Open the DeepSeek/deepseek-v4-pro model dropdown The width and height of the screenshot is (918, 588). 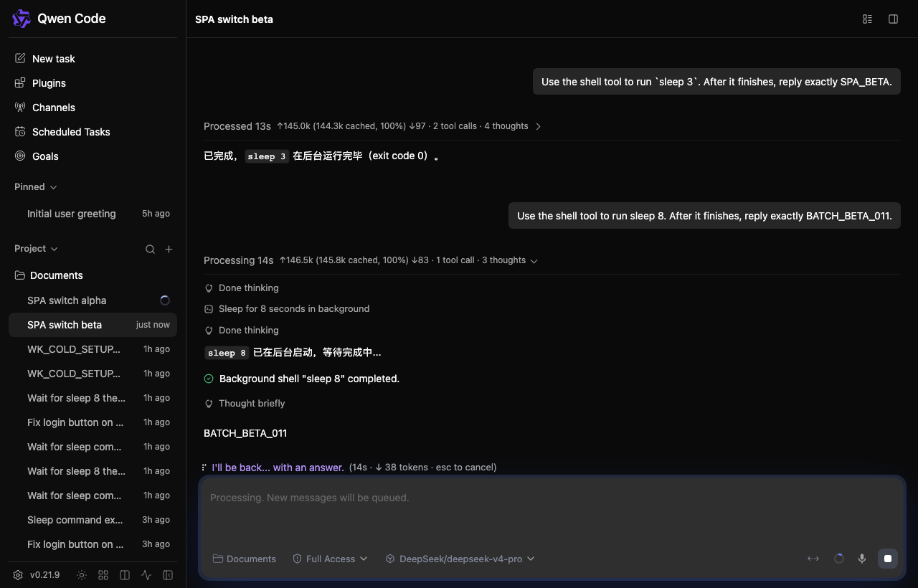(460, 559)
